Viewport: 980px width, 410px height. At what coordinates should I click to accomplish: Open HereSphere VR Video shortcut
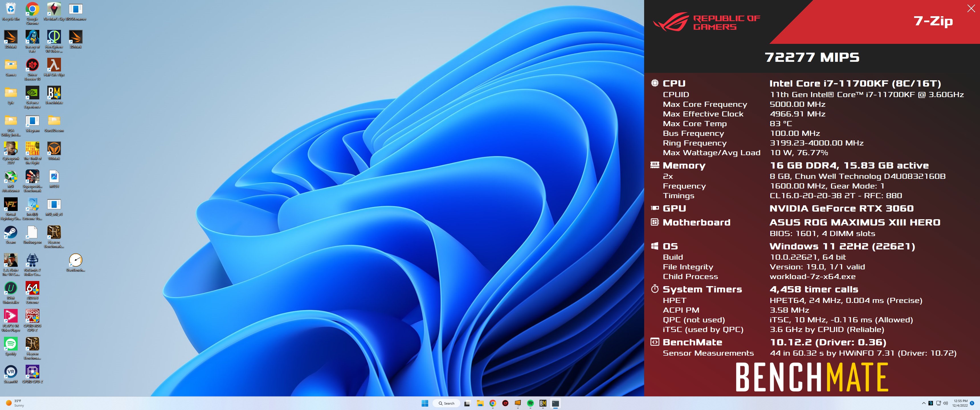(x=54, y=42)
